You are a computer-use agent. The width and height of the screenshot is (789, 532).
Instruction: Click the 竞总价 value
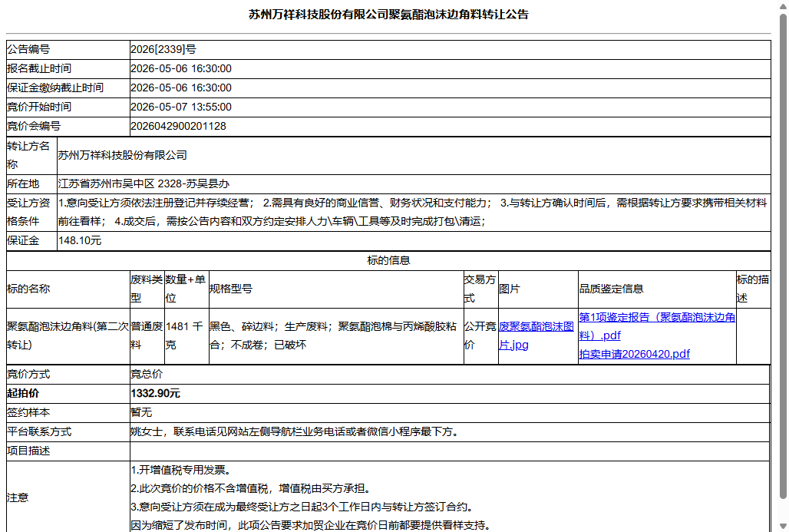tap(147, 374)
